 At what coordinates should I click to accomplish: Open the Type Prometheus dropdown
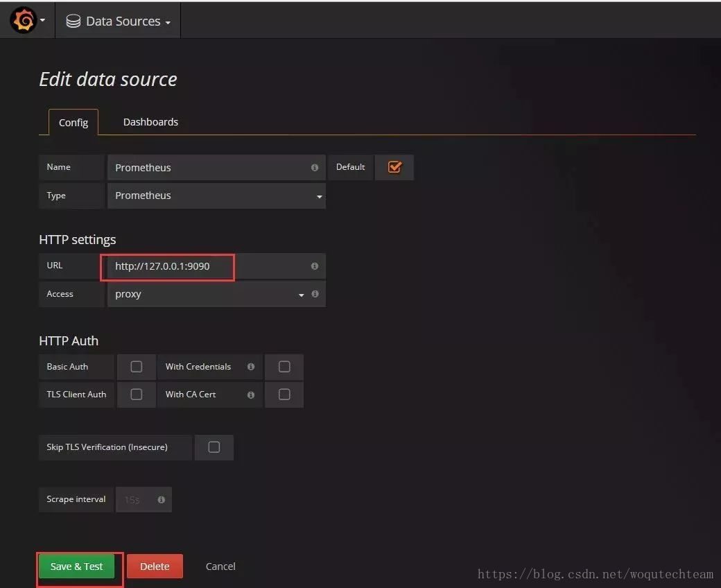216,196
